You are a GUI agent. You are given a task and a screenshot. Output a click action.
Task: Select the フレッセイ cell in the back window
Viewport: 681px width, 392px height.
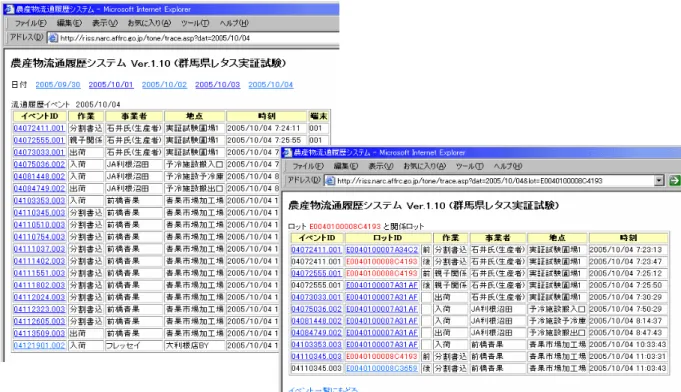[x=134, y=346]
